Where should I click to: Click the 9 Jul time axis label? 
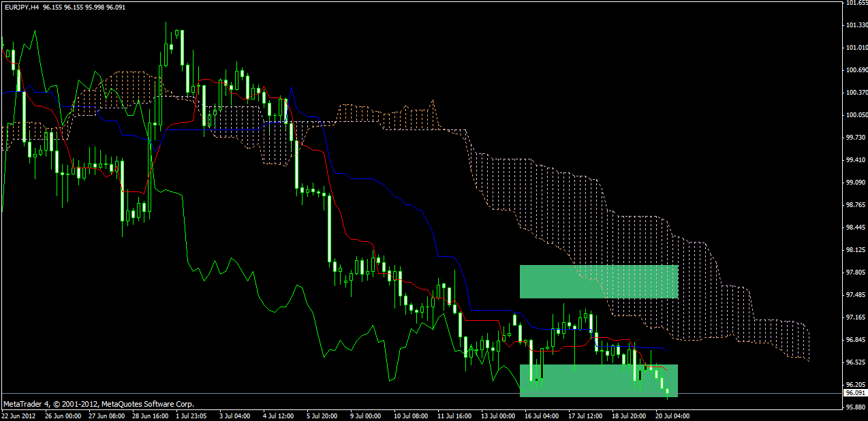[x=365, y=415]
